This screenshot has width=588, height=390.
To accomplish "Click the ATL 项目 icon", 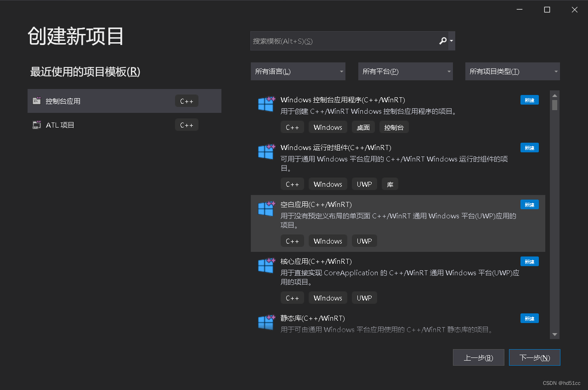I will [x=37, y=125].
